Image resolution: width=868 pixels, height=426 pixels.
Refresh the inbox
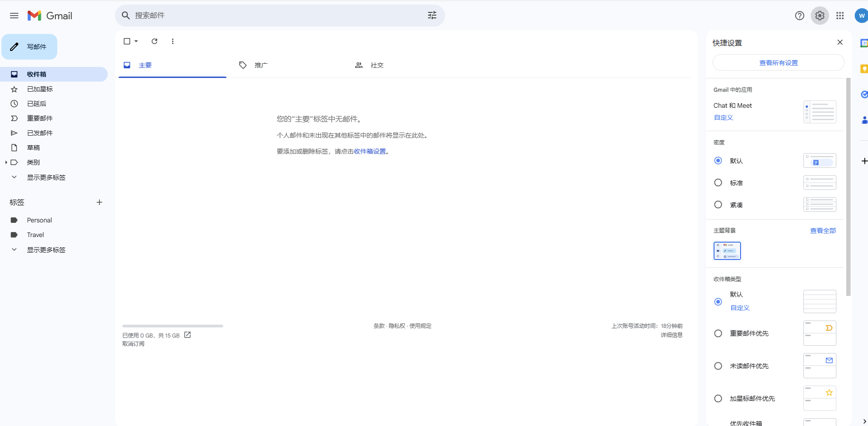click(154, 41)
